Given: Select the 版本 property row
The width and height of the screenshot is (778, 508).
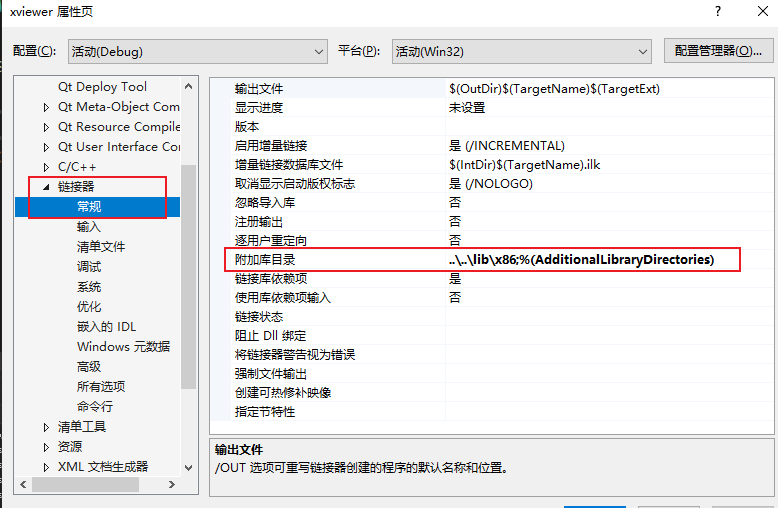Looking at the screenshot, I should [491, 127].
